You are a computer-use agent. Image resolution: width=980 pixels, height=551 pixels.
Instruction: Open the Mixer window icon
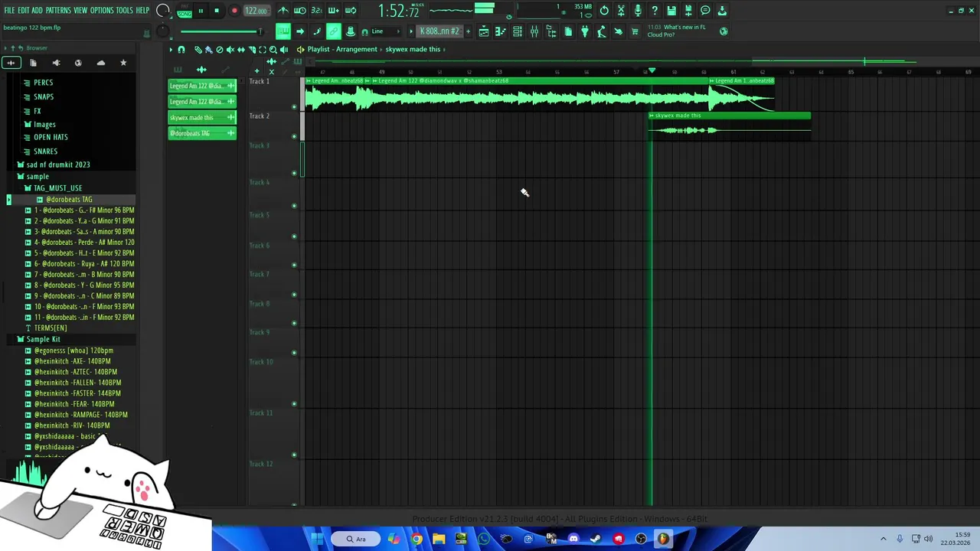coord(534,31)
